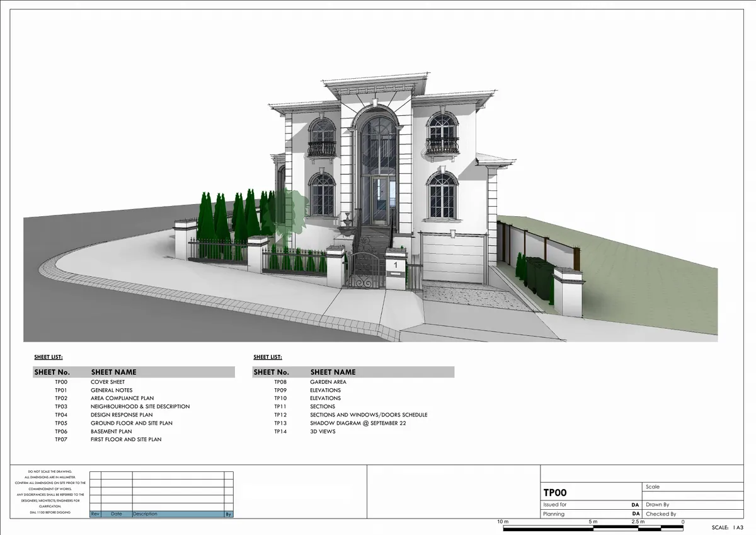Select the TP07 sheet number

tap(60, 439)
